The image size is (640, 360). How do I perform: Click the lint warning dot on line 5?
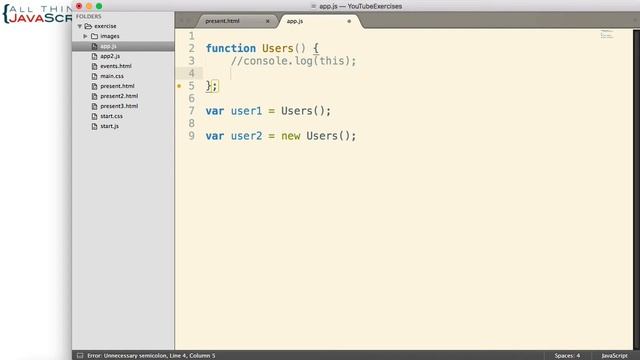coord(179,86)
